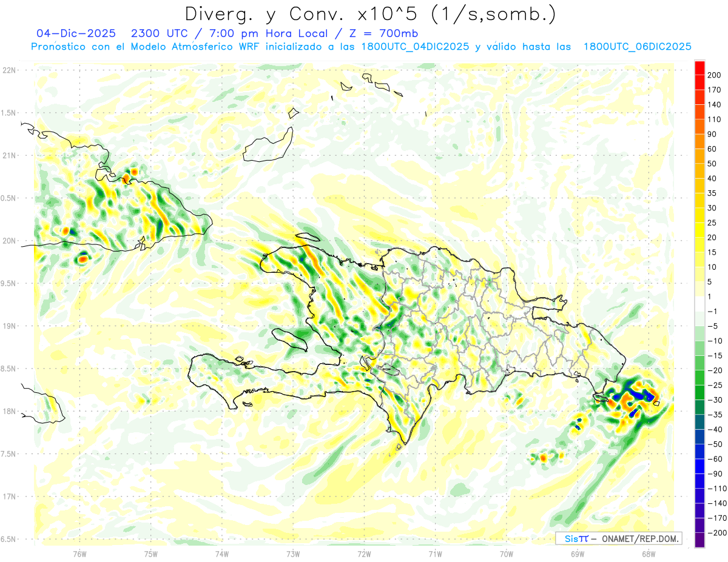Click the '18N' latitude label
Viewport: 728px width, 562px height.
click(8, 411)
